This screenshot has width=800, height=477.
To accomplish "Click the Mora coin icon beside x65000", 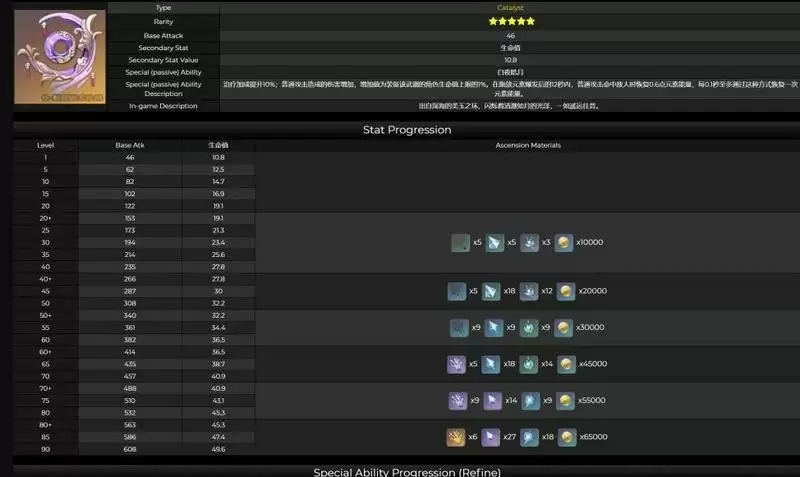I will [x=564, y=437].
